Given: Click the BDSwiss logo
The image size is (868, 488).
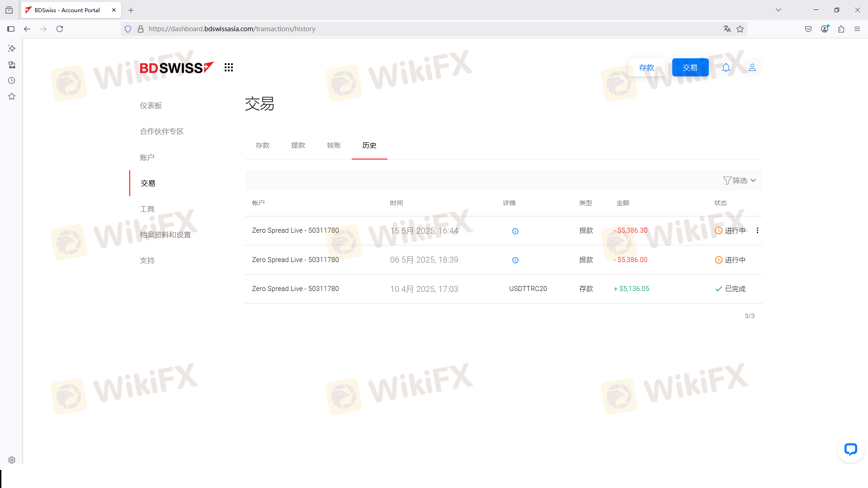Looking at the screenshot, I should (176, 68).
